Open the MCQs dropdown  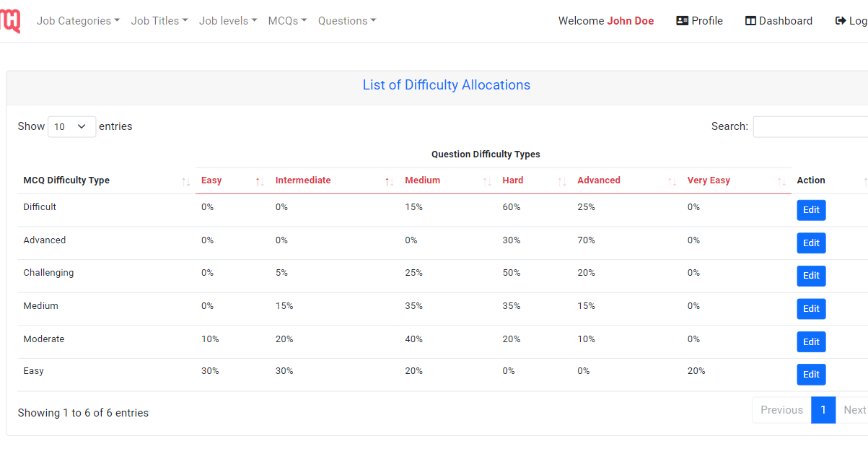point(287,20)
